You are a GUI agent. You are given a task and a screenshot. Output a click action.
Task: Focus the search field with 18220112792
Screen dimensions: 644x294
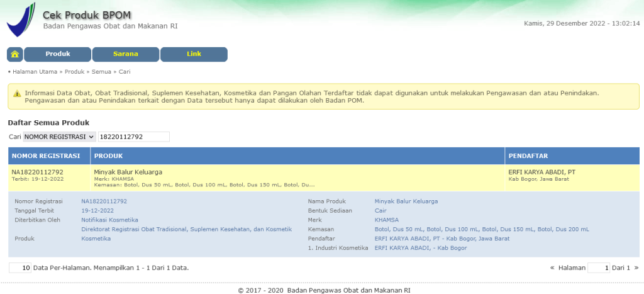(134, 137)
